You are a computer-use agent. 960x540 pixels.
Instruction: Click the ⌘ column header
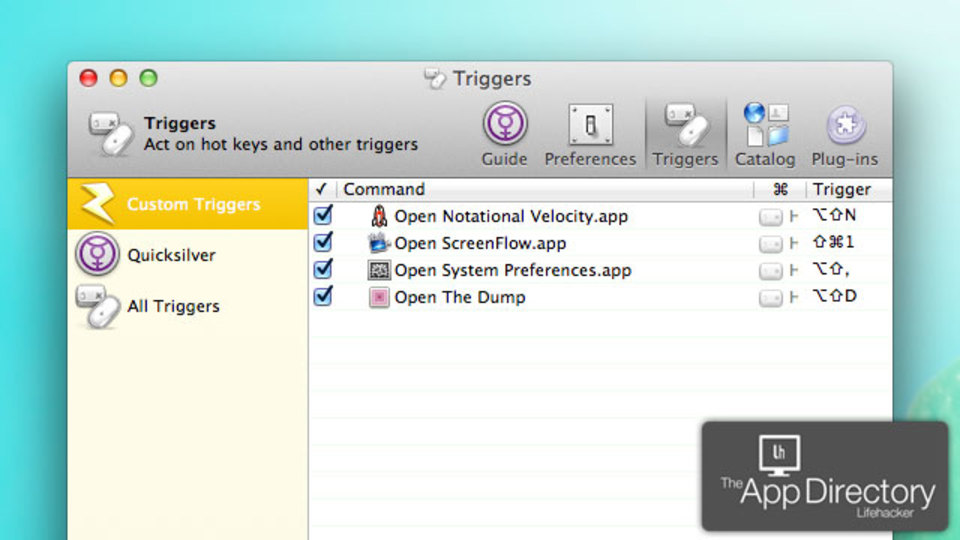(780, 189)
